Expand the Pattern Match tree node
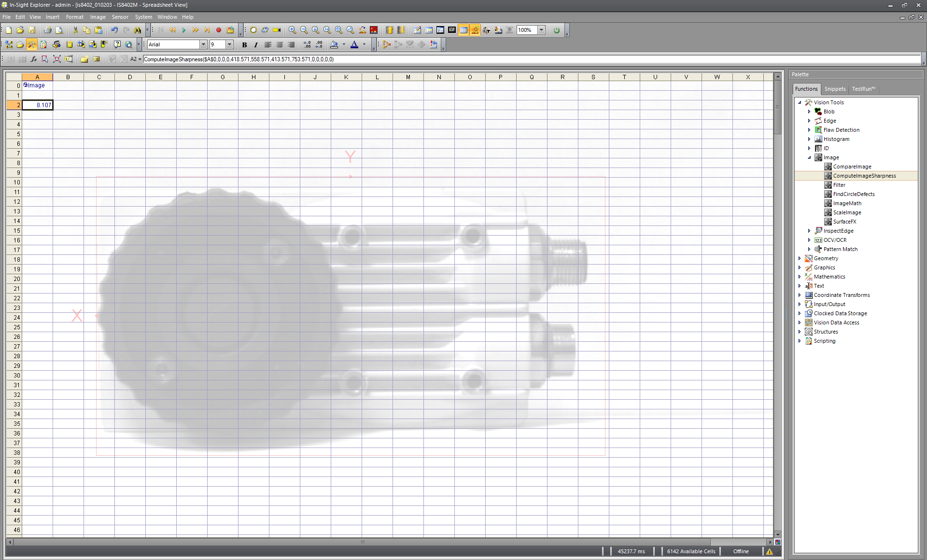Image resolution: width=927 pixels, height=560 pixels. (809, 249)
